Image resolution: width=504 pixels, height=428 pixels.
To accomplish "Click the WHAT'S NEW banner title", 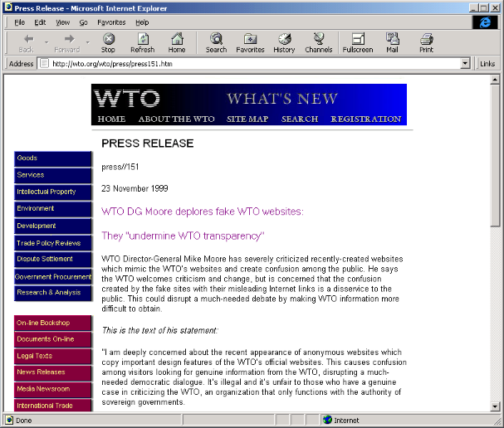I will [282, 99].
